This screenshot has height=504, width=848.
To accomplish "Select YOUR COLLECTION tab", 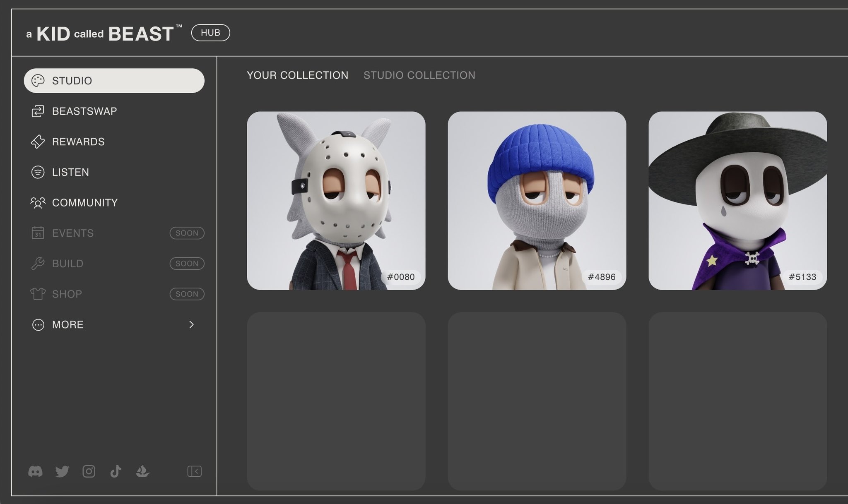I will [x=297, y=75].
